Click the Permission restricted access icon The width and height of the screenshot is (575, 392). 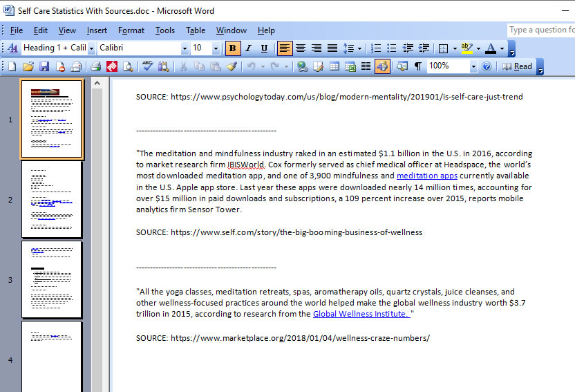pos(60,66)
